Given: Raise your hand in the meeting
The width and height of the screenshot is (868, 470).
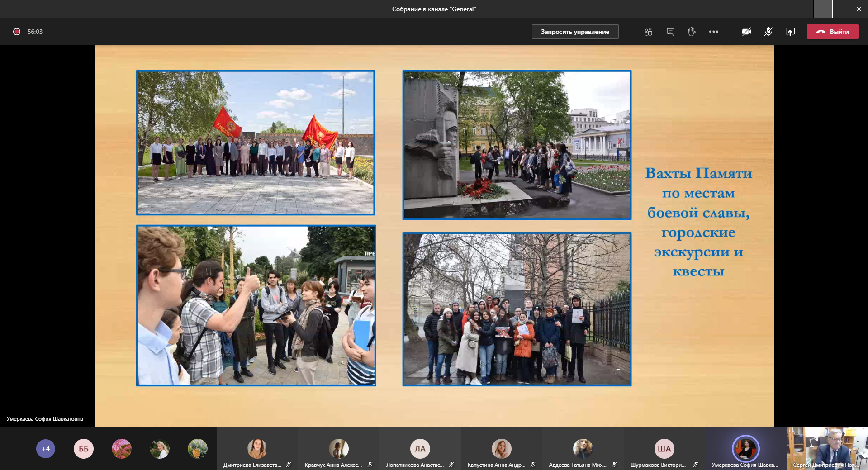Looking at the screenshot, I should pos(692,32).
